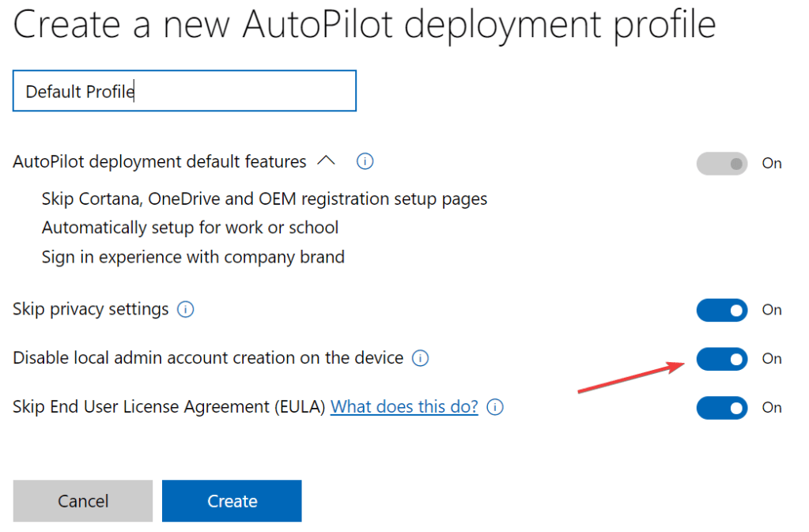Screen dimensions: 809x532
Task: Click 'Disable local admin account creation' label
Action: point(208,358)
